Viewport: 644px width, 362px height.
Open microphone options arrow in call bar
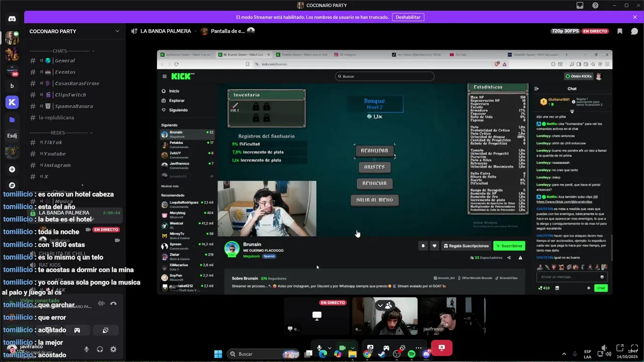[x=330, y=348]
